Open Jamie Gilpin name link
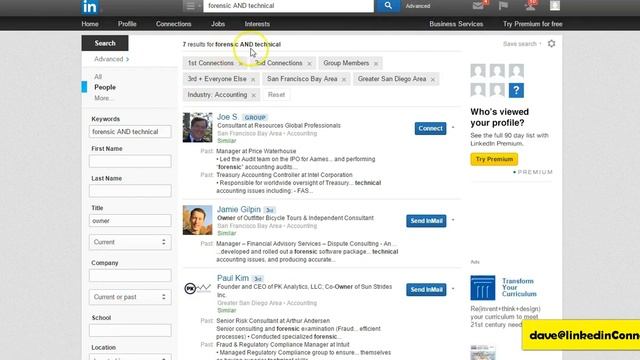This screenshot has height=360, width=640. point(239,209)
